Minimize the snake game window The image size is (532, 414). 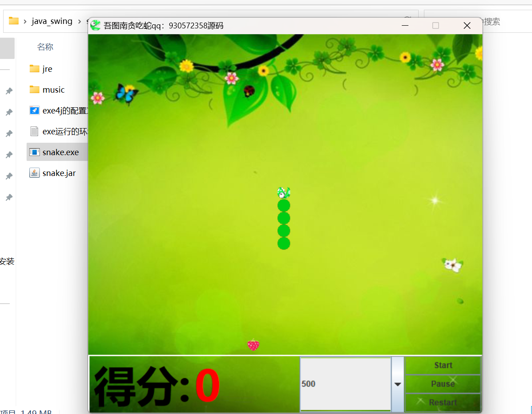[x=404, y=26]
